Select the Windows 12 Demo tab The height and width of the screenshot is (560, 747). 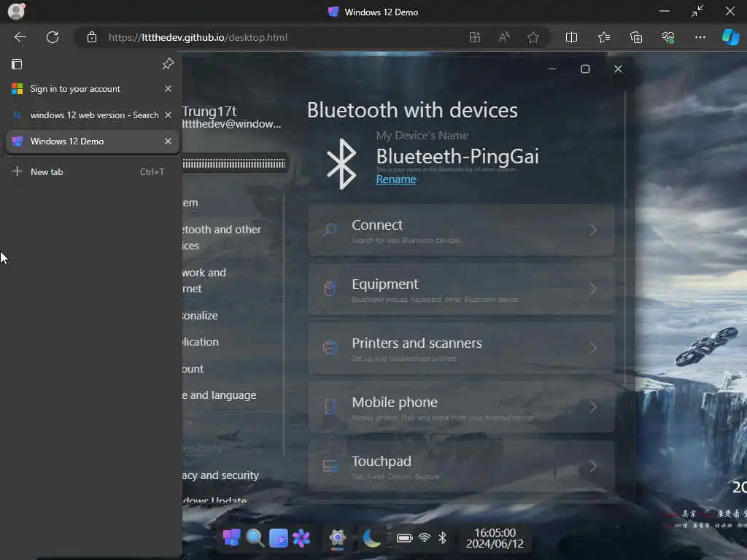pyautogui.click(x=93, y=141)
